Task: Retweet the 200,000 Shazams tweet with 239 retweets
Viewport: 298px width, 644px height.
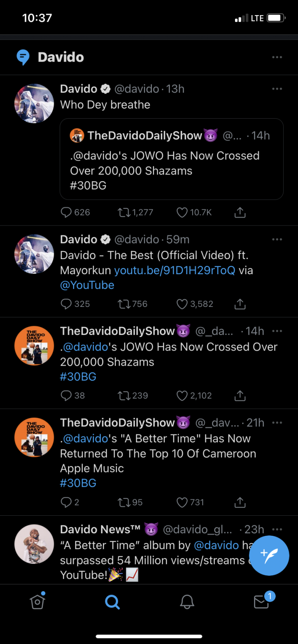Action: pyautogui.click(x=124, y=395)
